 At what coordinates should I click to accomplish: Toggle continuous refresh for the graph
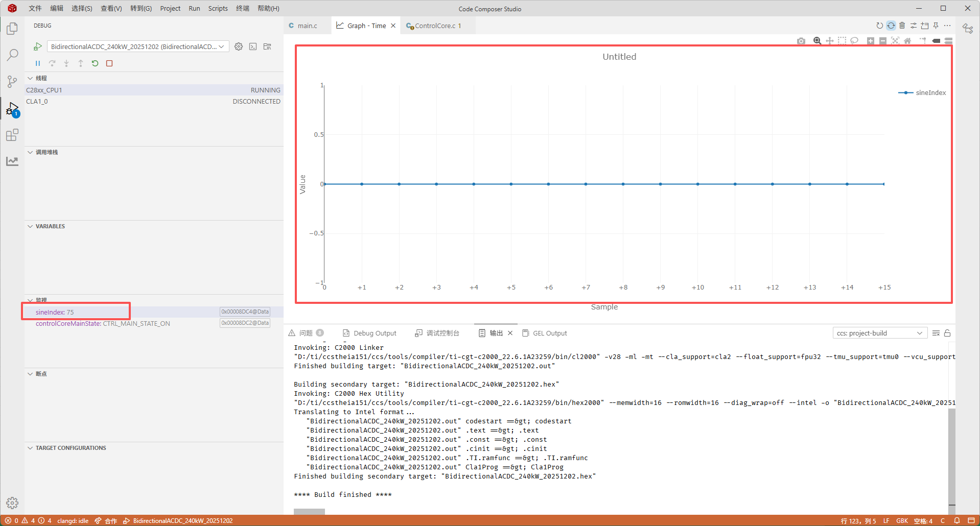891,26
